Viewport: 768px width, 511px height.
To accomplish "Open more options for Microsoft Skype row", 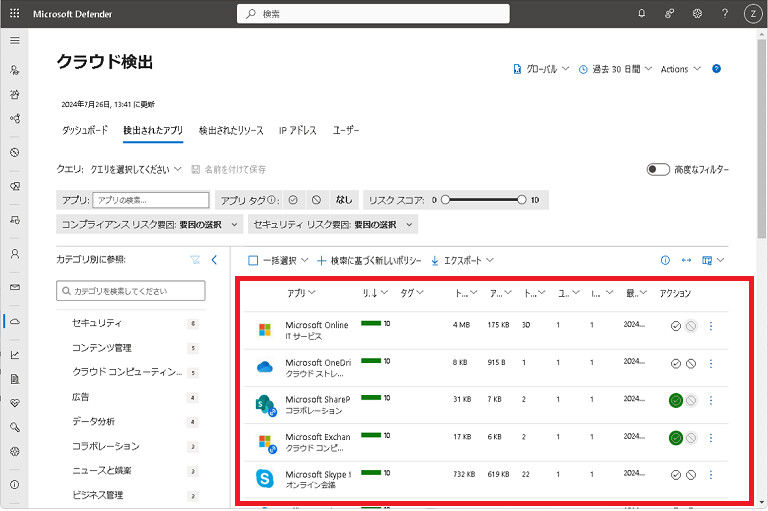I will click(x=711, y=475).
